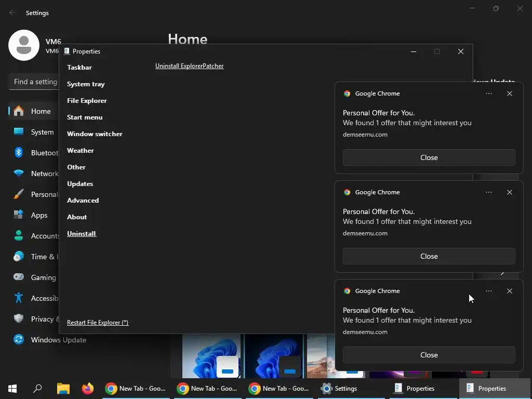Click the Close button in top notification
This screenshot has width=532, height=399.
coord(429,157)
